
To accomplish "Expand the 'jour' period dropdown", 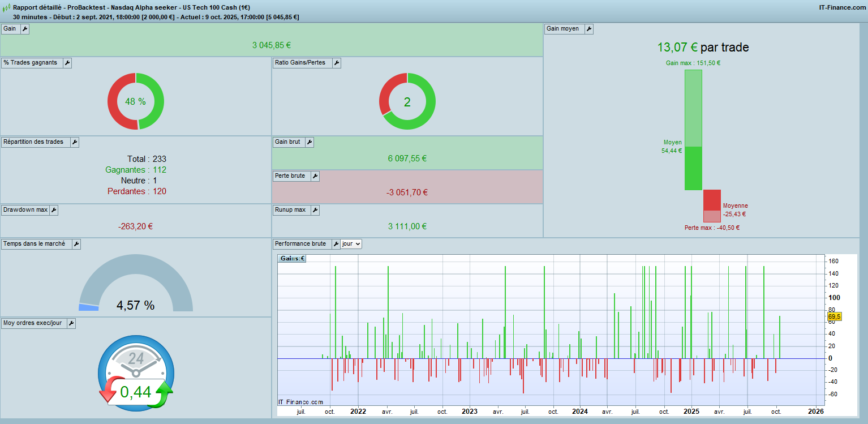I will point(351,244).
